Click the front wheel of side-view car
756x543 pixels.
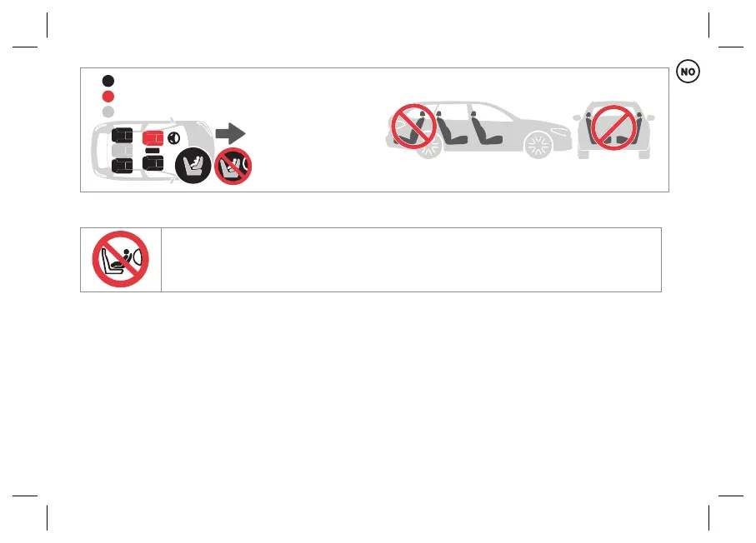pyautogui.click(x=538, y=145)
